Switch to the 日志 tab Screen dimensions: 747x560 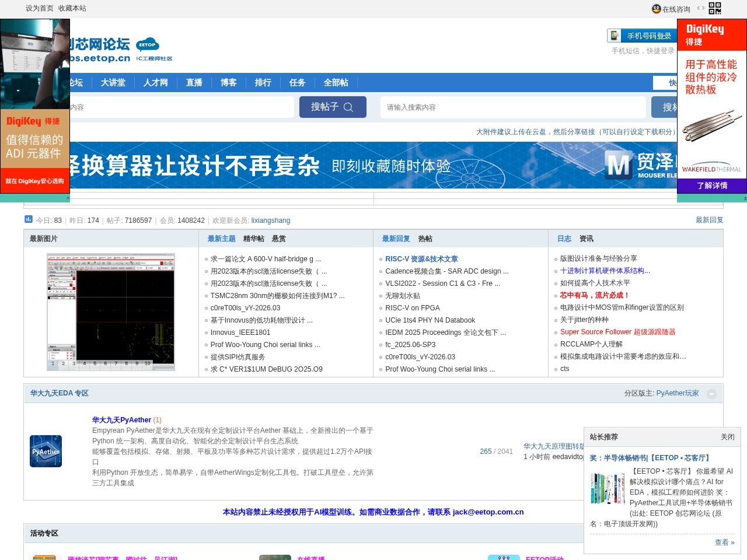564,239
